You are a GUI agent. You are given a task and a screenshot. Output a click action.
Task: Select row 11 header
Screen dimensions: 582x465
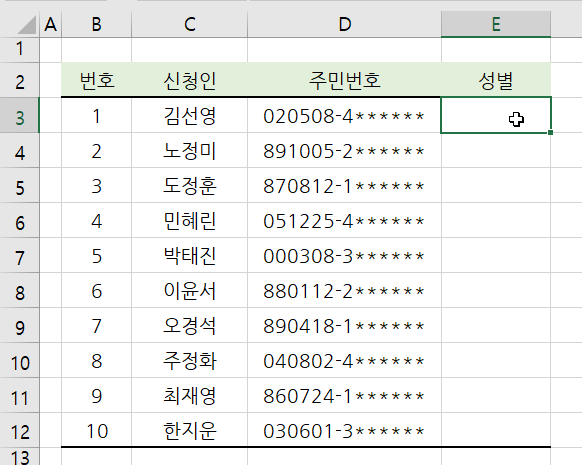[19, 395]
